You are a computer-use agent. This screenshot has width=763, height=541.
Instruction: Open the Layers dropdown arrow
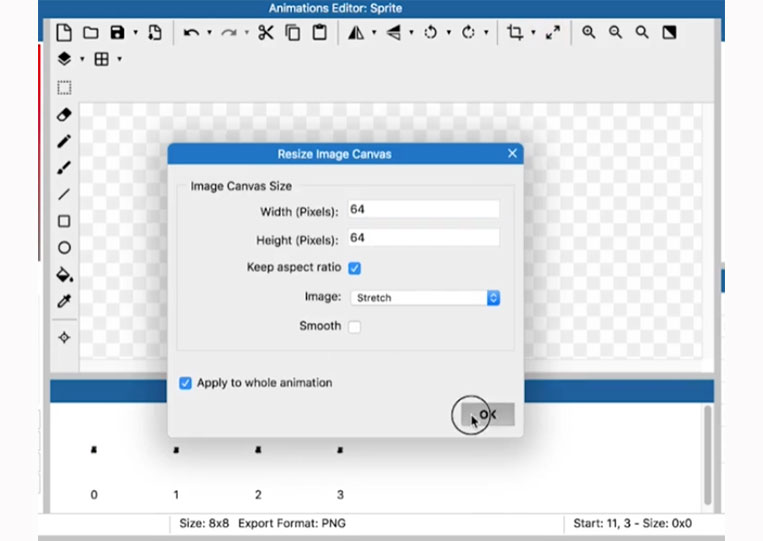(x=82, y=59)
